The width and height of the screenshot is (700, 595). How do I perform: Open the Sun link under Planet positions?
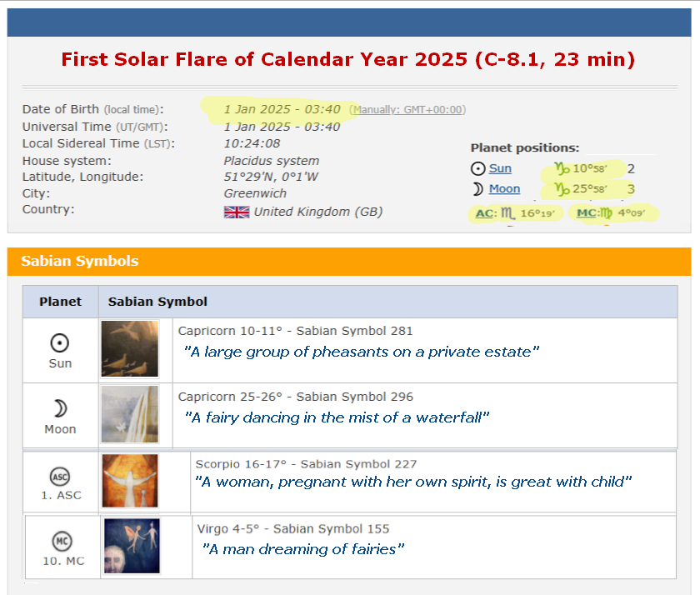[500, 168]
